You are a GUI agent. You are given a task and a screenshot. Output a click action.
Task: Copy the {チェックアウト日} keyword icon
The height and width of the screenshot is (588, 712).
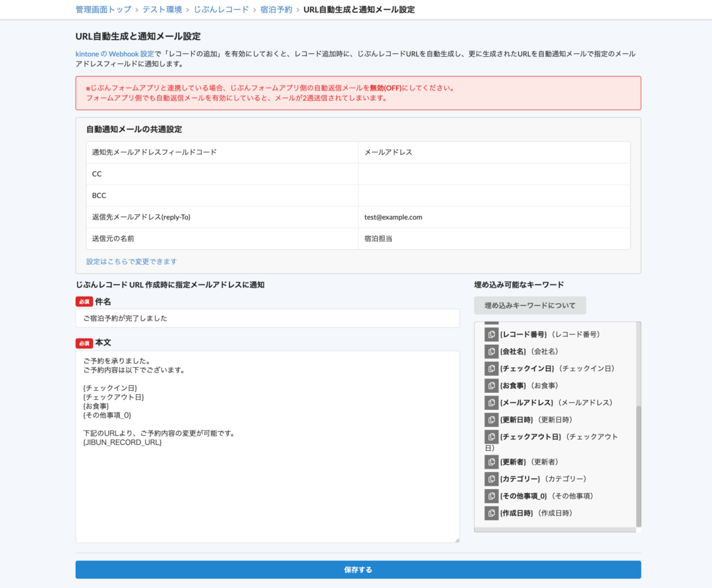pyautogui.click(x=491, y=437)
